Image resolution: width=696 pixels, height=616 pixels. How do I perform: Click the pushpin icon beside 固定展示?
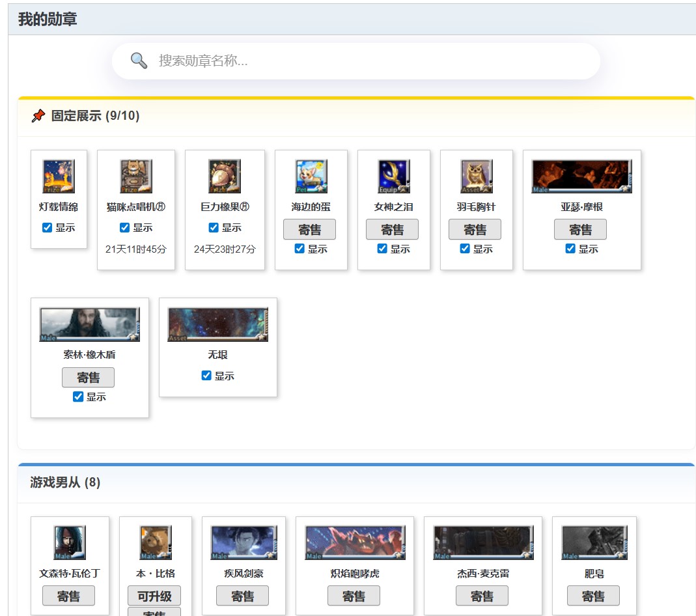(x=38, y=116)
